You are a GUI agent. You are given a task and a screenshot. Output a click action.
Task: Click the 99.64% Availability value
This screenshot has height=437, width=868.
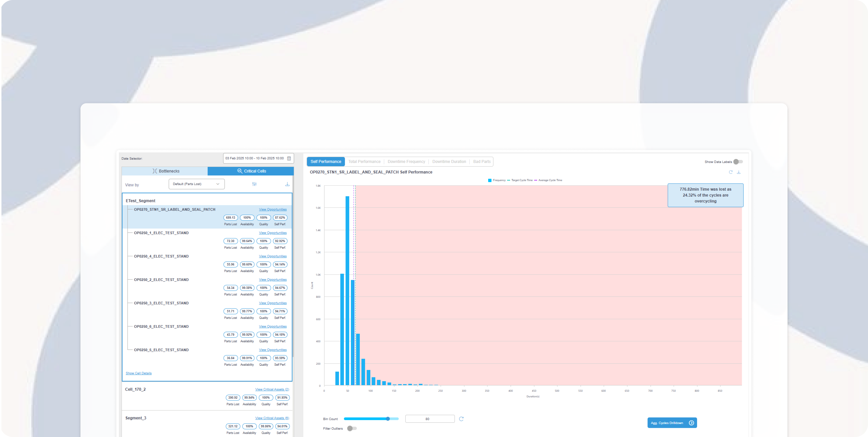(247, 241)
